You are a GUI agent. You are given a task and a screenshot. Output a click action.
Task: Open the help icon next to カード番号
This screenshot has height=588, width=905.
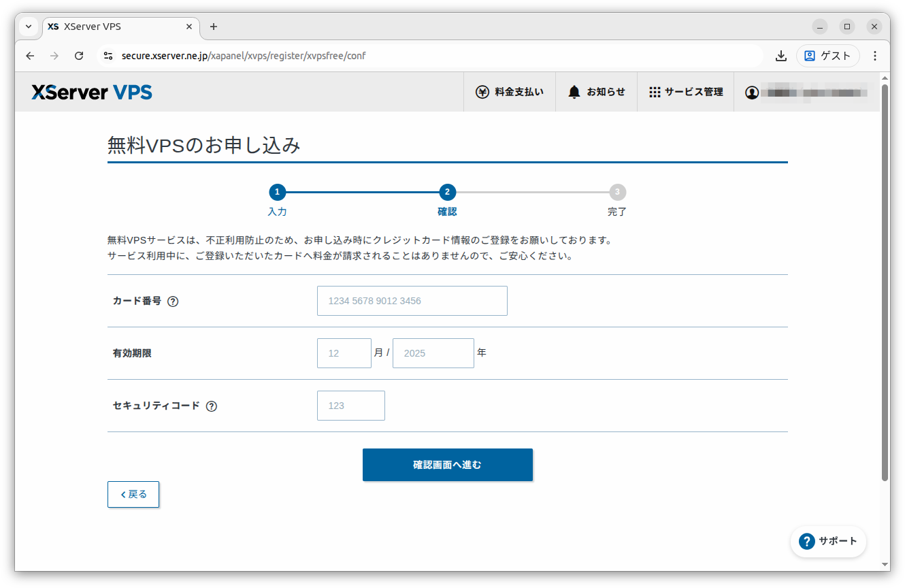[x=174, y=301]
